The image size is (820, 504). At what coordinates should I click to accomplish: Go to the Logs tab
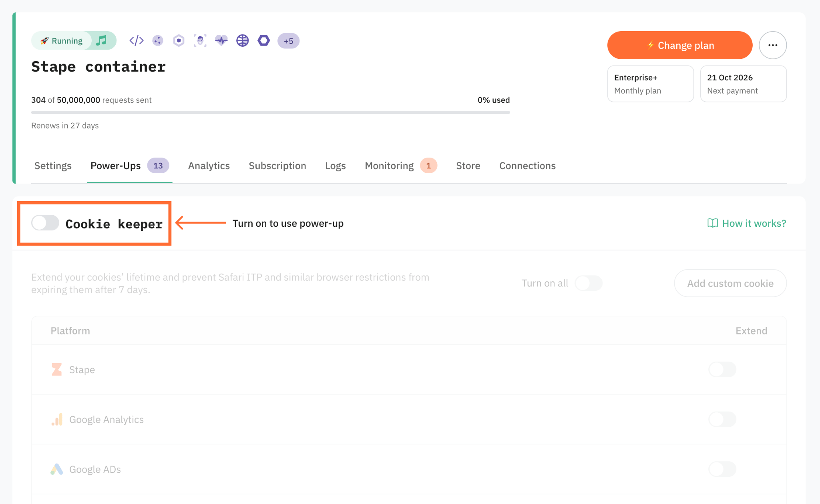click(336, 166)
